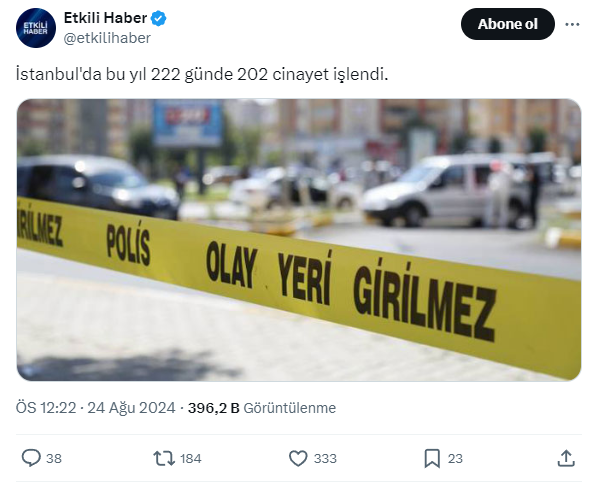Share the post using the upload arrow icon
593x482 pixels.
pos(566,458)
